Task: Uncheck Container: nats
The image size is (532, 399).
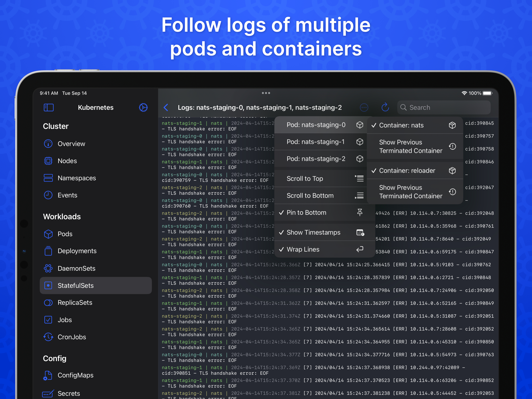Action: click(415, 125)
